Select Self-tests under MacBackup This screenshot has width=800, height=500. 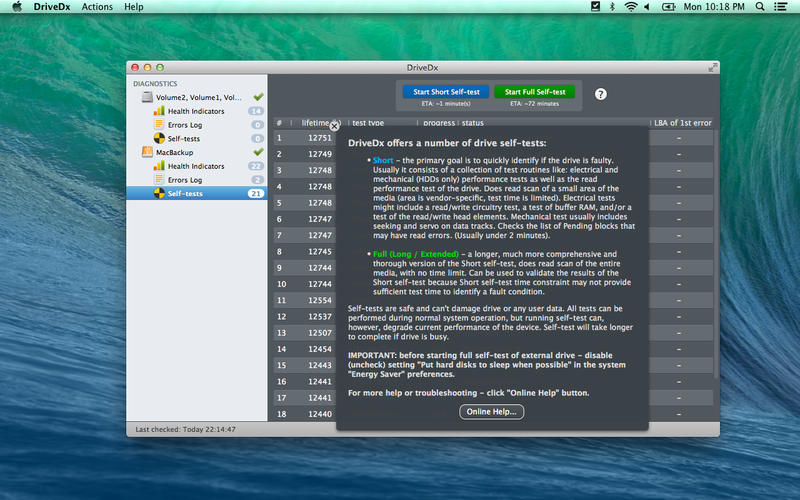(196, 193)
